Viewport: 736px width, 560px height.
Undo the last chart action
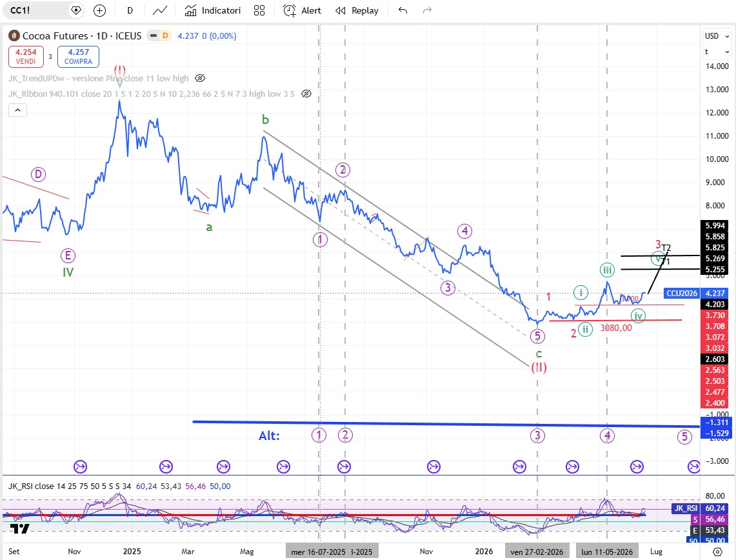(x=403, y=10)
